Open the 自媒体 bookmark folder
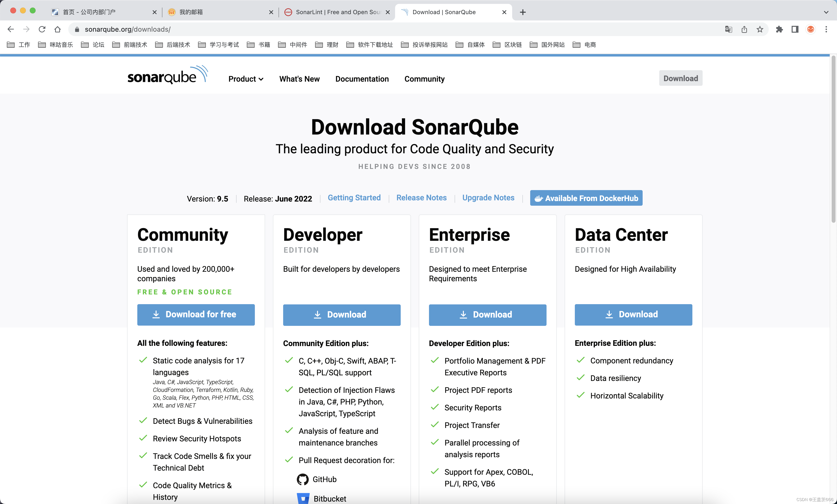The height and width of the screenshot is (504, 837). coord(470,44)
